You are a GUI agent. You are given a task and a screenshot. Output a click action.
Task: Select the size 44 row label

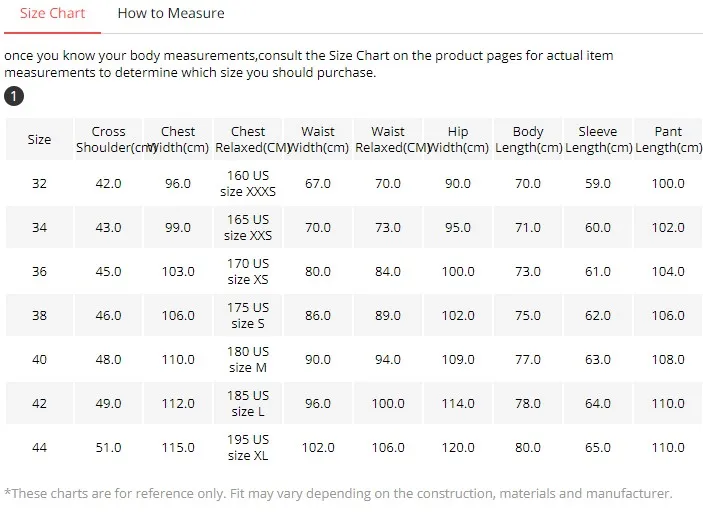pos(39,447)
